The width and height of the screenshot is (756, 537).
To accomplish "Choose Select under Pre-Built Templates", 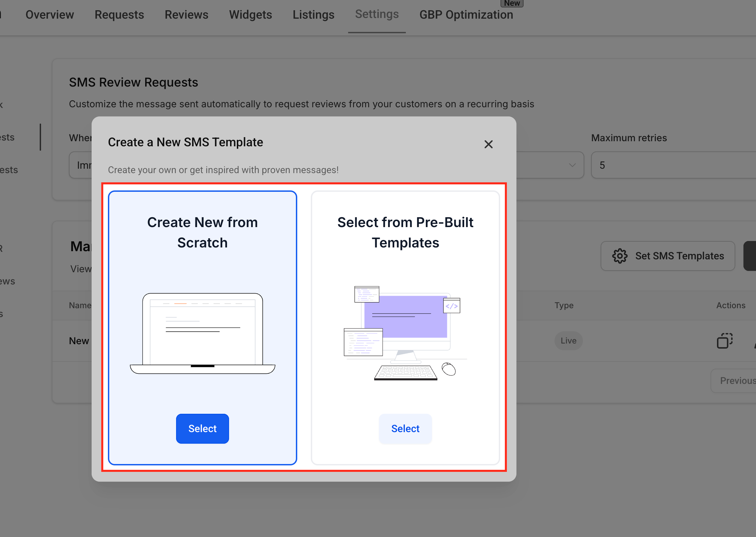I will click(x=405, y=428).
